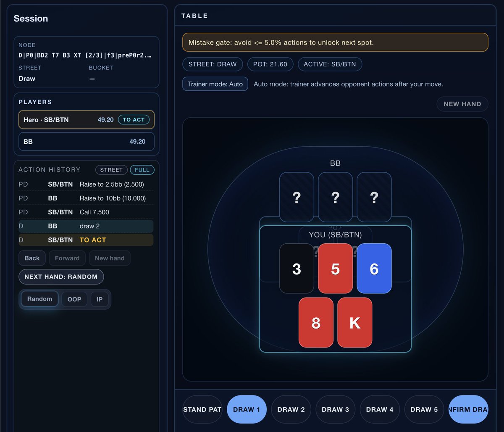
Task: Click history row 'Raise to 2.5bb (2.500)'
Action: click(x=86, y=184)
